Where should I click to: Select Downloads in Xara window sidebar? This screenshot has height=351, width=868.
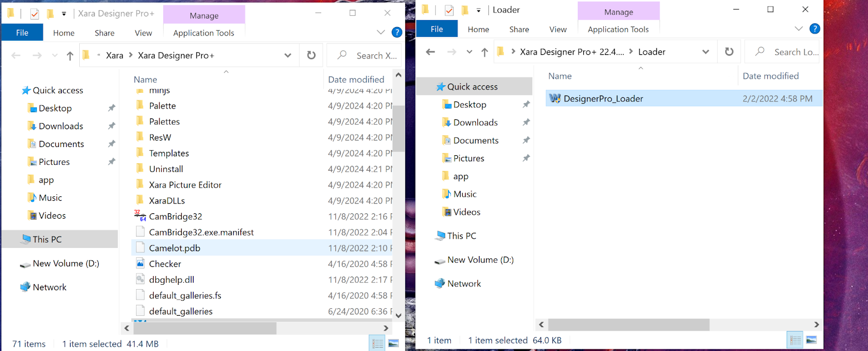coord(61,126)
